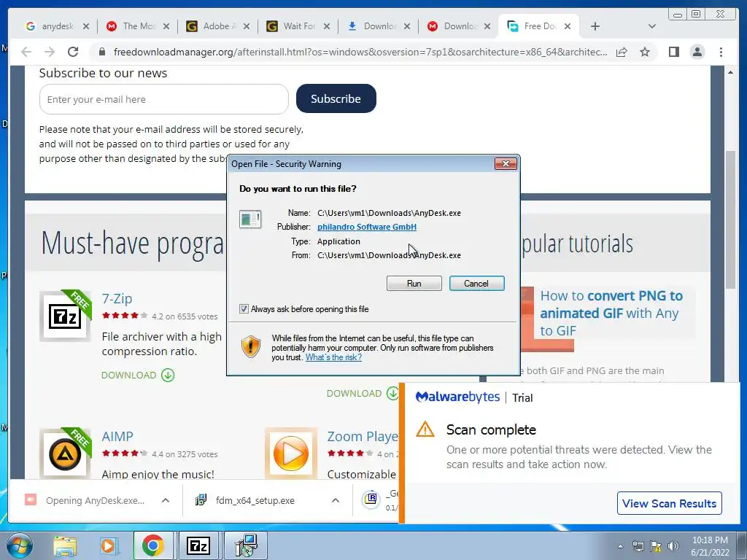Bookmark this page with the star icon
Viewport: 747px width, 560px height.
click(x=645, y=52)
